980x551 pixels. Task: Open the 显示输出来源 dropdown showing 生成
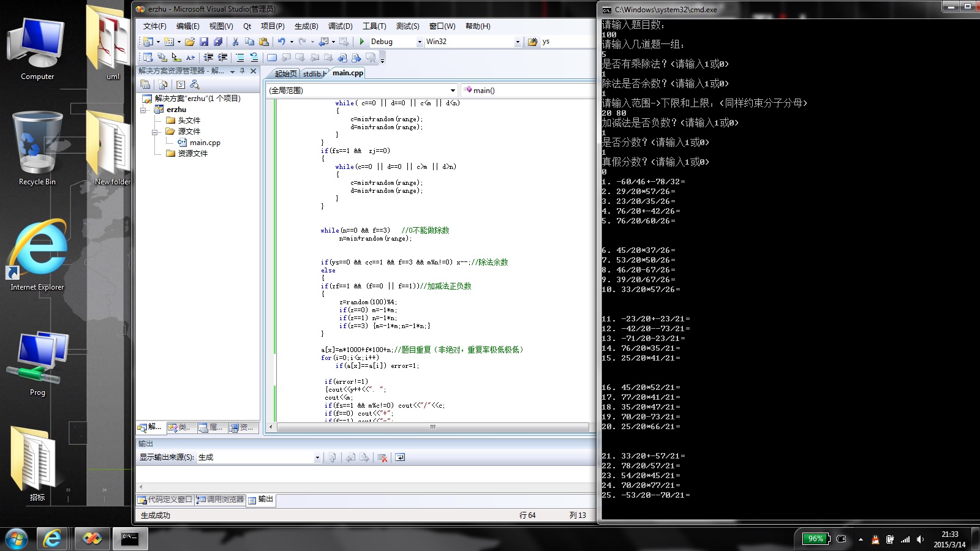click(317, 457)
